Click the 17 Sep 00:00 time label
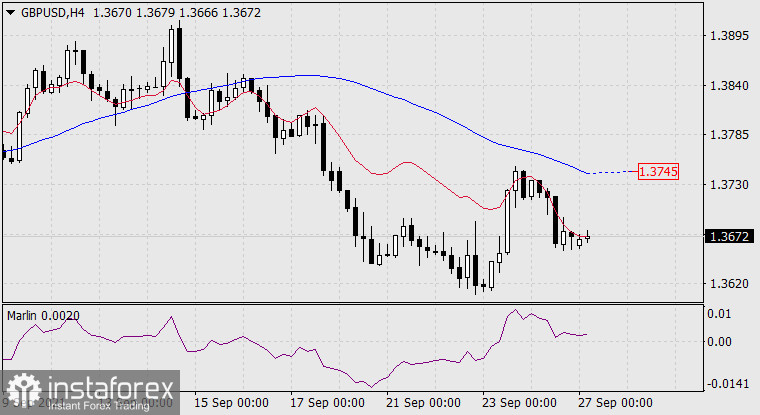The width and height of the screenshot is (760, 415). [x=327, y=403]
